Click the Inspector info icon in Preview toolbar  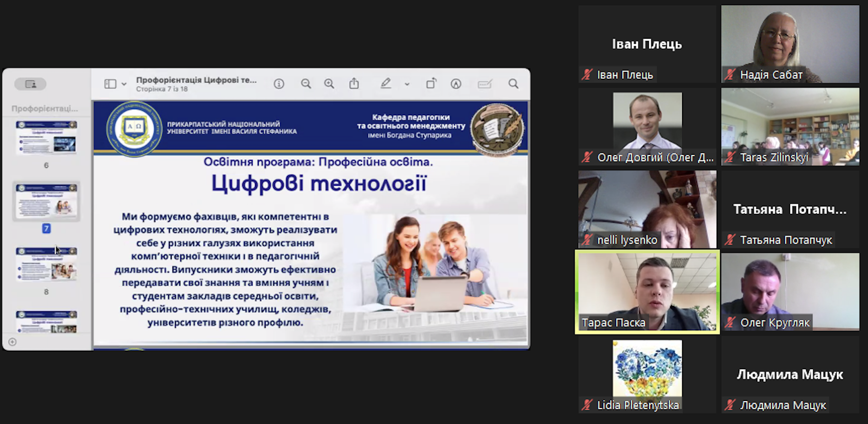pyautogui.click(x=279, y=84)
